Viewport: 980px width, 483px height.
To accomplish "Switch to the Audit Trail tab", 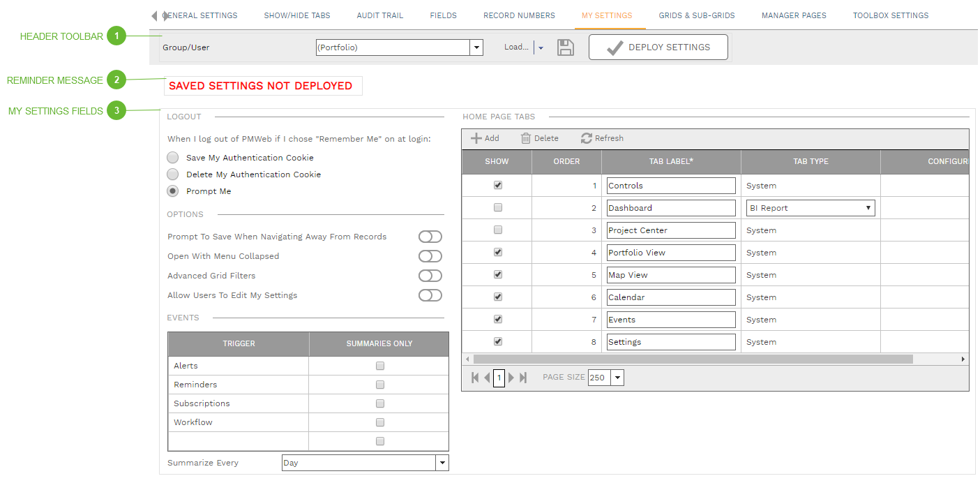I will click(x=379, y=15).
